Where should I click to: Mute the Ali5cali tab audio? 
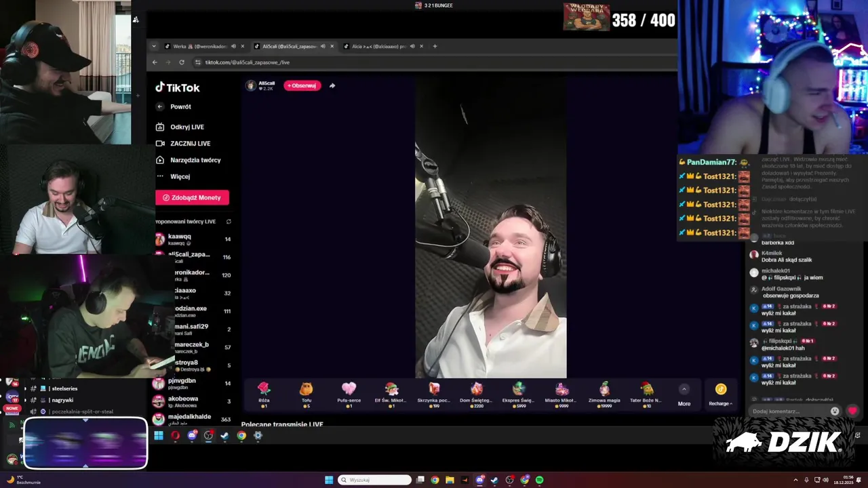click(323, 46)
